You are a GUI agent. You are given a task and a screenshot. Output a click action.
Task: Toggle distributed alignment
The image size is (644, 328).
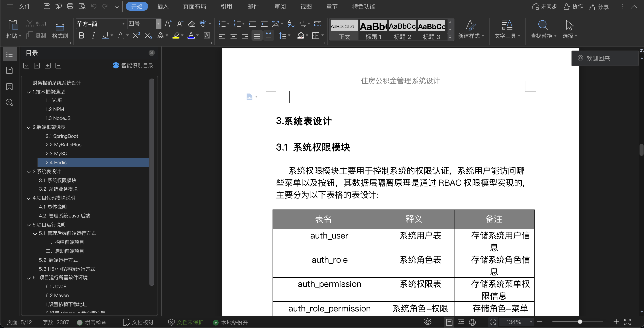[269, 36]
